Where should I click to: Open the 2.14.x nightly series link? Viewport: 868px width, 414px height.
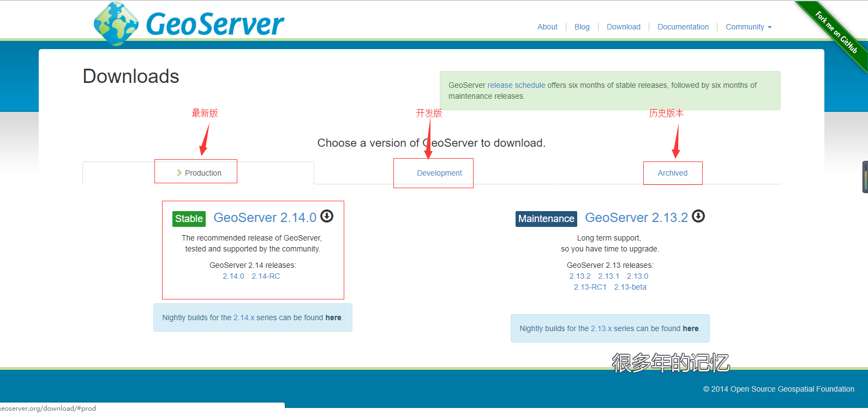click(244, 317)
